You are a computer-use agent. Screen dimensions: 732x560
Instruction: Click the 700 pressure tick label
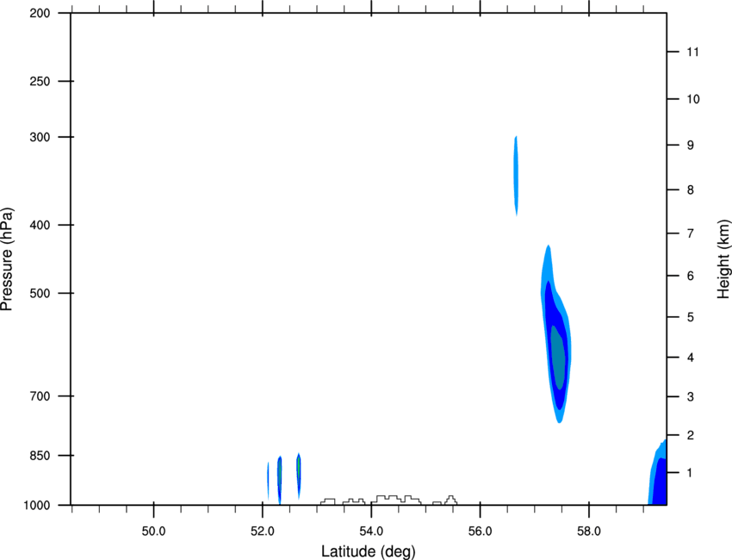pyautogui.click(x=40, y=396)
